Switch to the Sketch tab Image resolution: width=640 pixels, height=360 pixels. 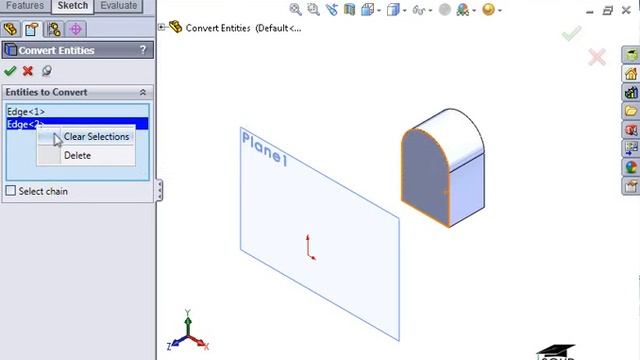73,6
